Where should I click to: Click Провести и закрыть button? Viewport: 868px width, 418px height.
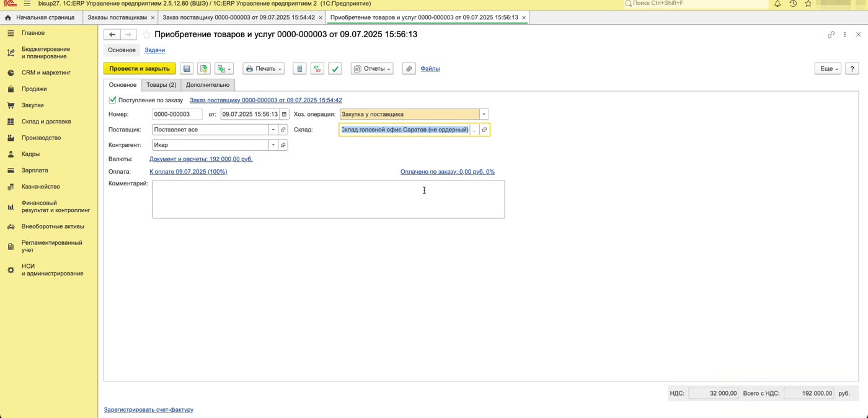click(x=139, y=69)
